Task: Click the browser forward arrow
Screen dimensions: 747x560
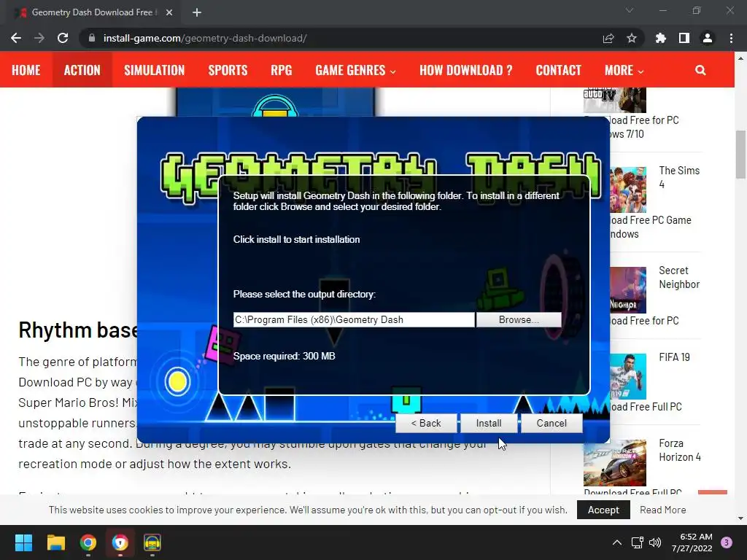Action: click(39, 38)
